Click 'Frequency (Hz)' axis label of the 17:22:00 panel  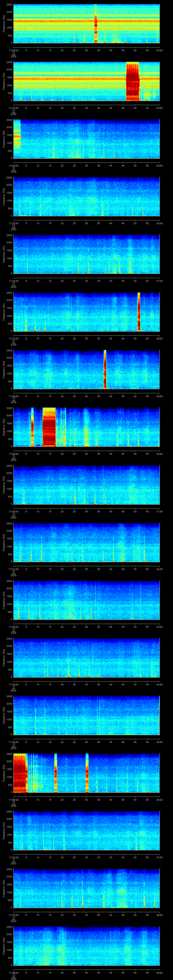4,24
